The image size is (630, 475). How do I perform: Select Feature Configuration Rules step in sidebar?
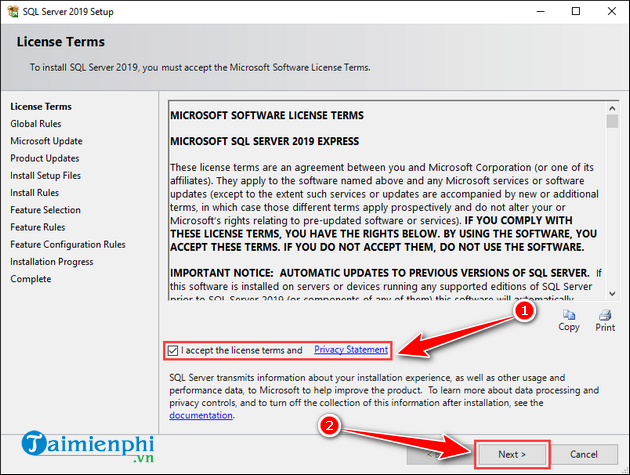point(68,244)
